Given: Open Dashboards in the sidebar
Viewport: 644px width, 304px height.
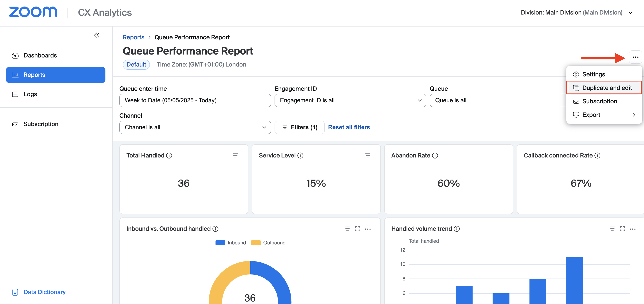Looking at the screenshot, I should (40, 55).
